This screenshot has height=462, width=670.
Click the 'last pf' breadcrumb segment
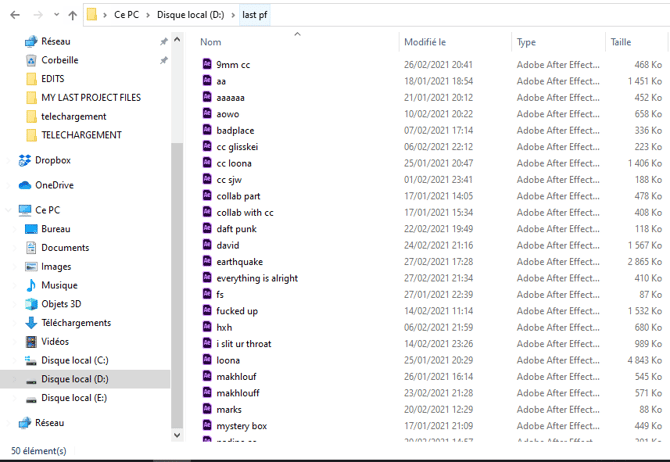pyautogui.click(x=255, y=15)
